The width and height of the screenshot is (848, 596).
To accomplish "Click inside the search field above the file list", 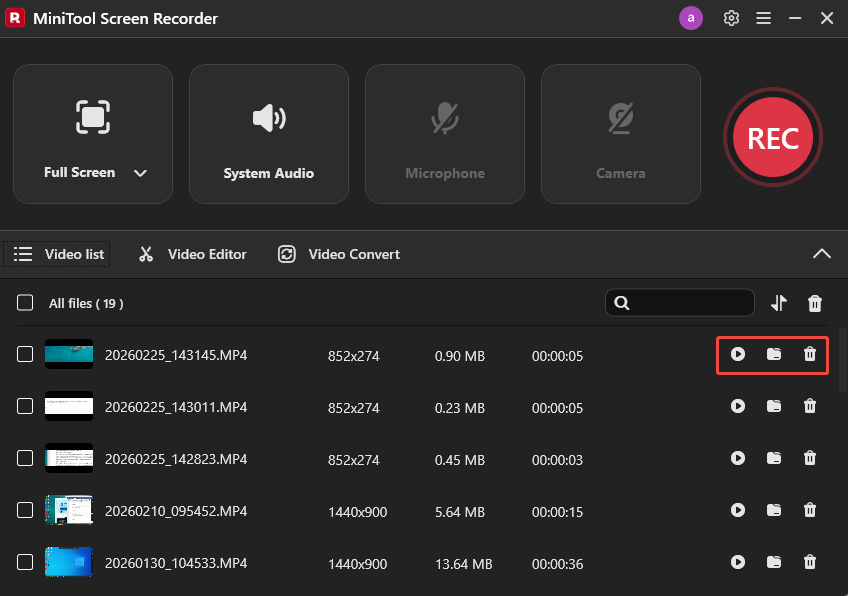I will coord(680,302).
